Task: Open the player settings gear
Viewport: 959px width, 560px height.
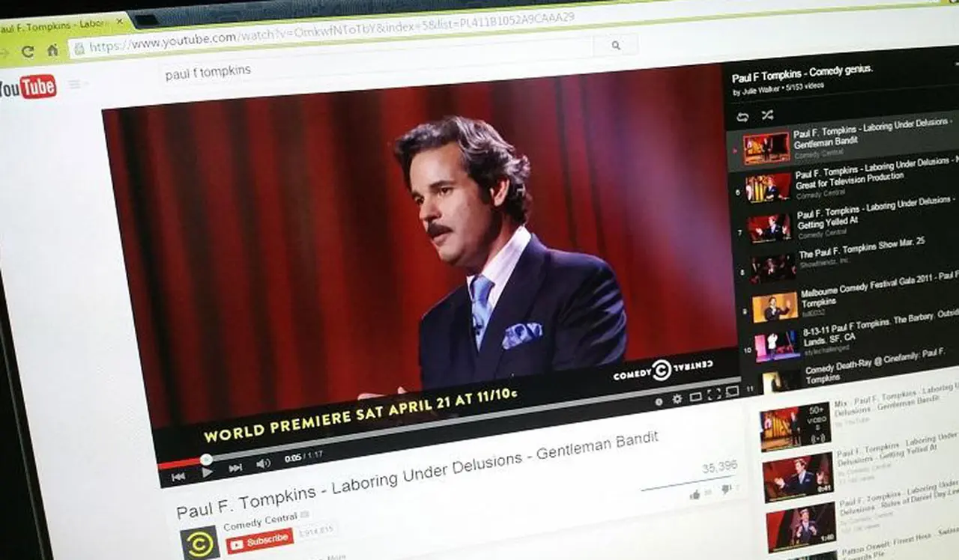Action: (677, 397)
